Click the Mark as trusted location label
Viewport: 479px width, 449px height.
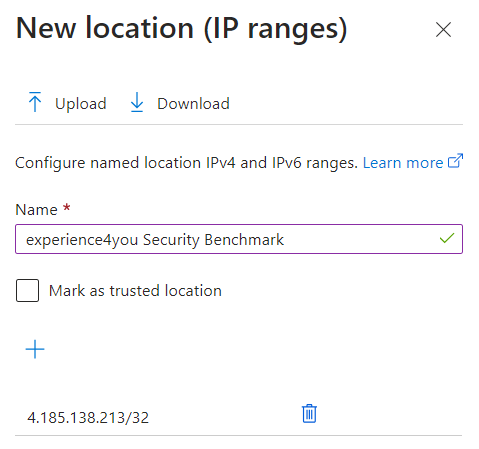click(x=135, y=291)
